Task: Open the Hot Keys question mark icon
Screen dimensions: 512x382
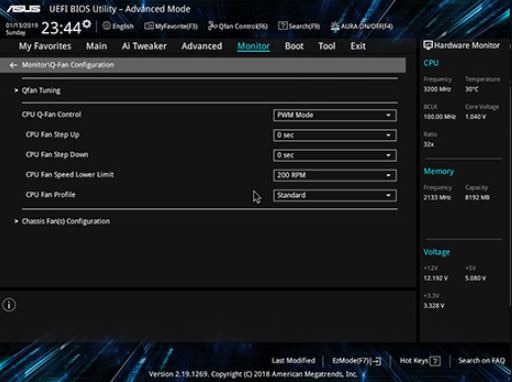Action: 435,361
